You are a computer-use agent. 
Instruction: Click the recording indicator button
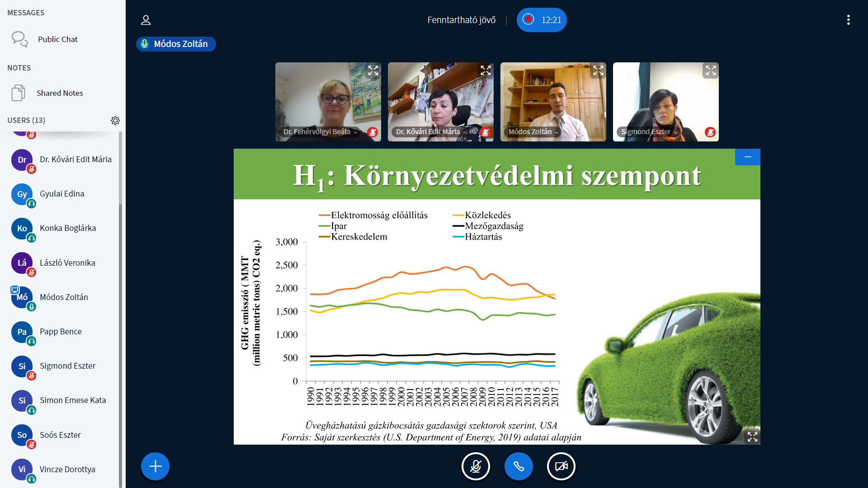[542, 20]
